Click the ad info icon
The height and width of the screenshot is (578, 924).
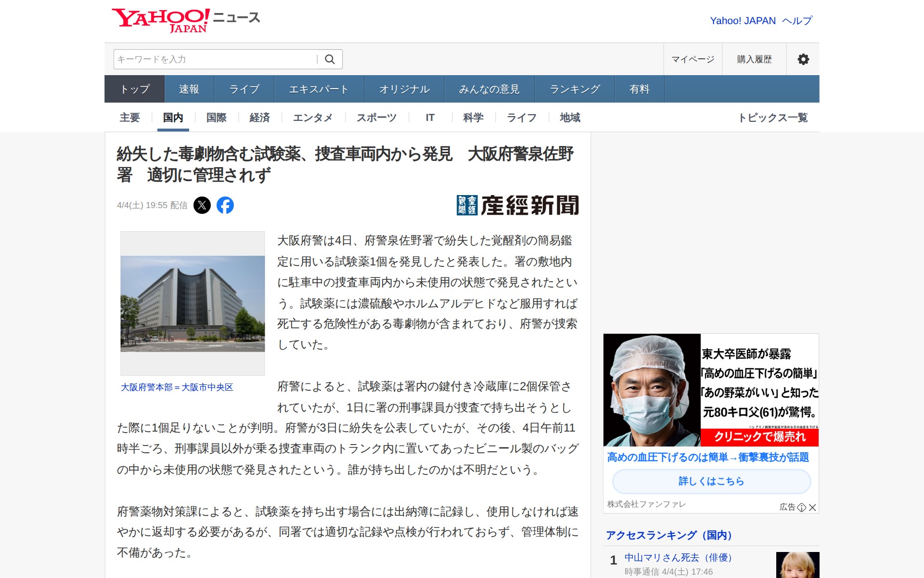(801, 507)
